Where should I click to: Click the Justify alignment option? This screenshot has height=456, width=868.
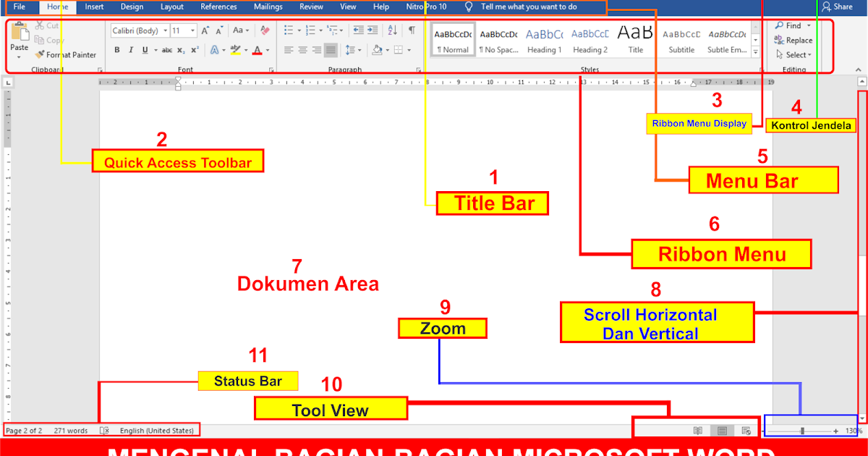coord(331,50)
